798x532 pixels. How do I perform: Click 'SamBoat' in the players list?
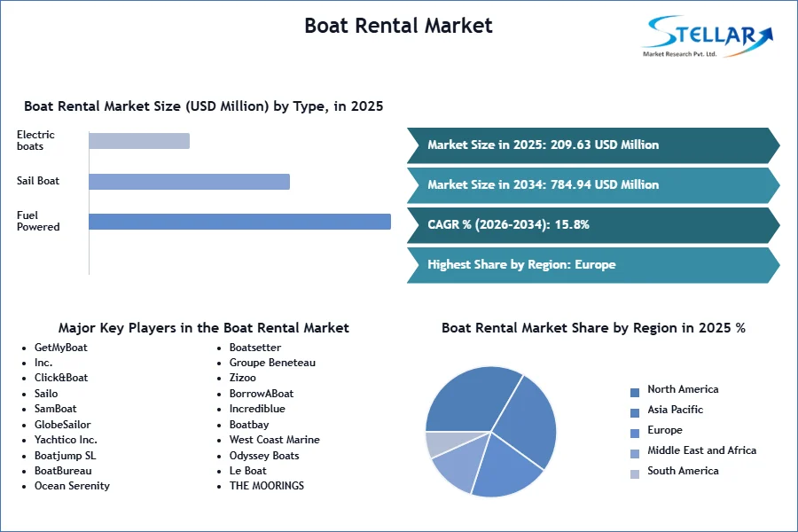[56, 409]
